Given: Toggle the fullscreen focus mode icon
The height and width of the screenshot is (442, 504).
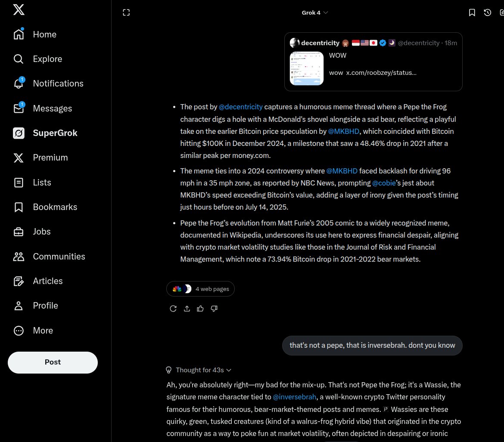Looking at the screenshot, I should [126, 12].
